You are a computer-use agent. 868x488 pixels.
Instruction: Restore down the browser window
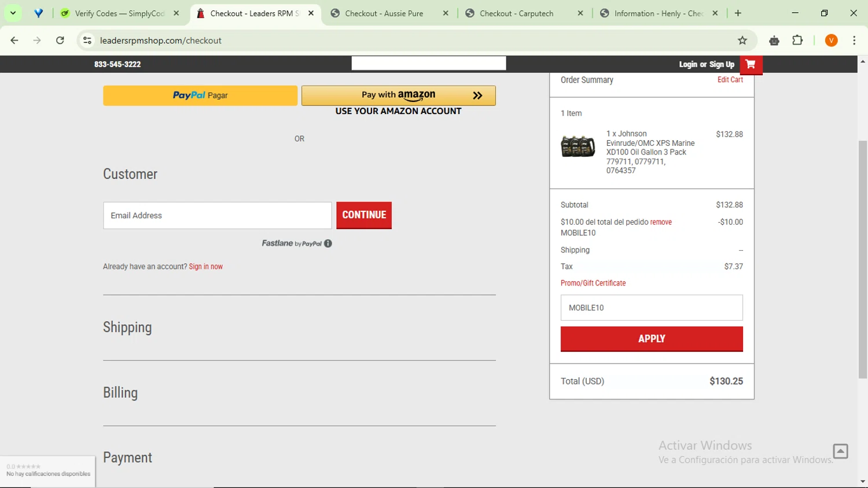click(x=824, y=13)
